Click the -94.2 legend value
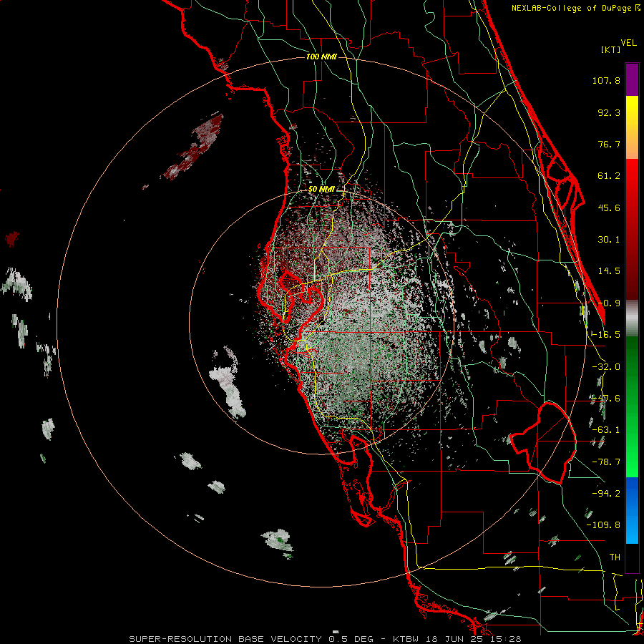This screenshot has width=644, height=644. [606, 493]
